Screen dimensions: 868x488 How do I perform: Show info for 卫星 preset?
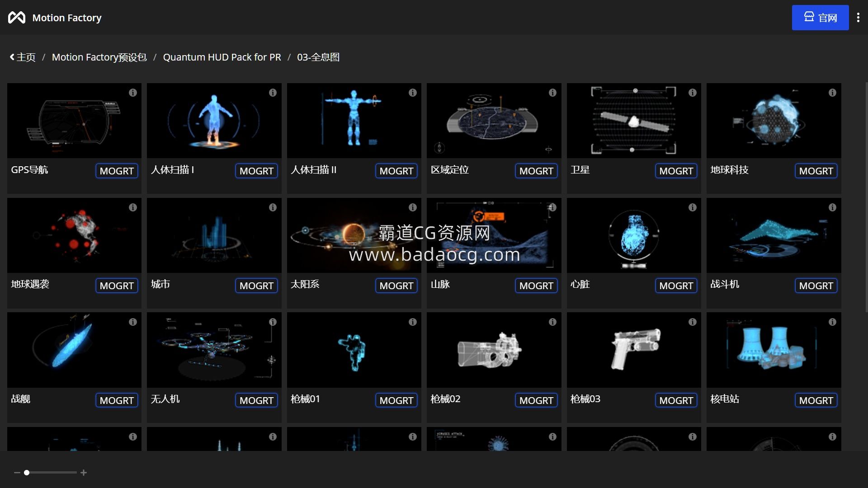pos(692,93)
